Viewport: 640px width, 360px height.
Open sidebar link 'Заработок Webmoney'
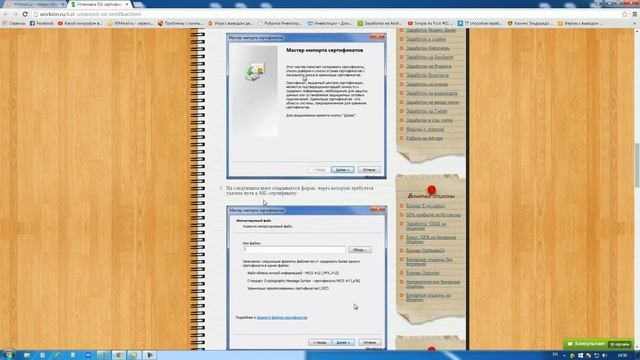[427, 48]
